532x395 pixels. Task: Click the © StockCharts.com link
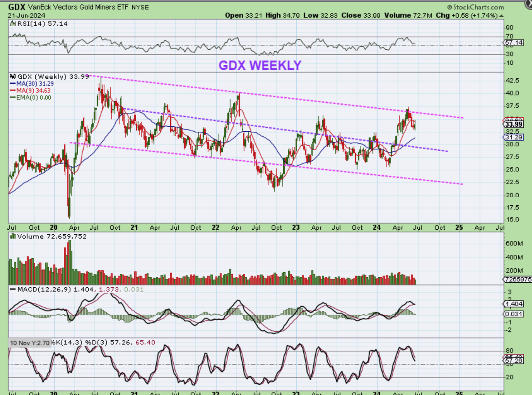coord(475,7)
